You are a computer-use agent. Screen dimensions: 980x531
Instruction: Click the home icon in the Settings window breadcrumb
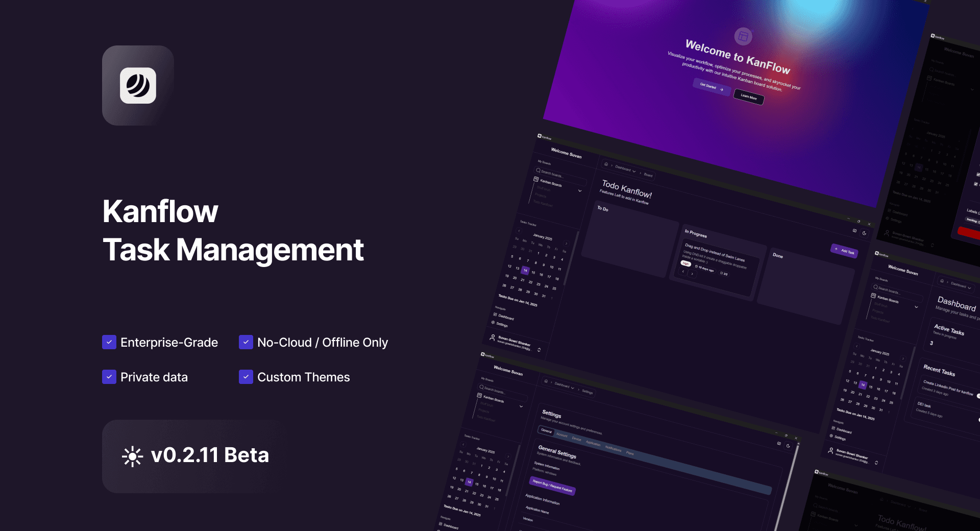[546, 381]
